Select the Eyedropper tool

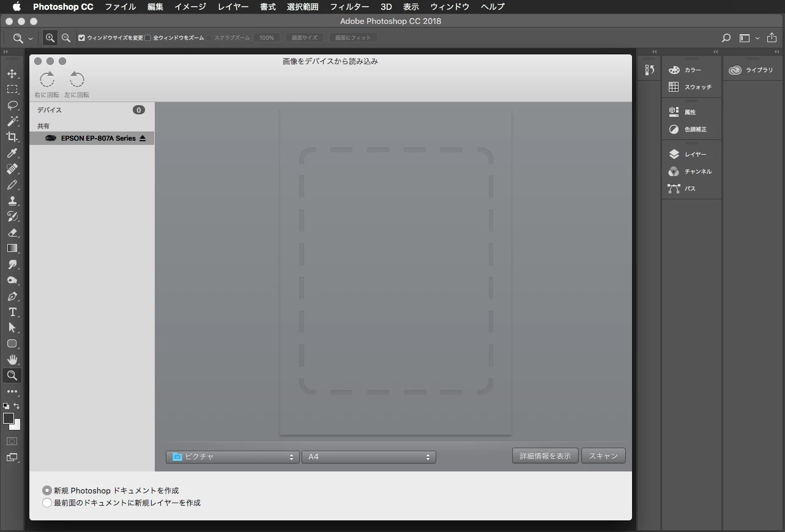point(12,153)
